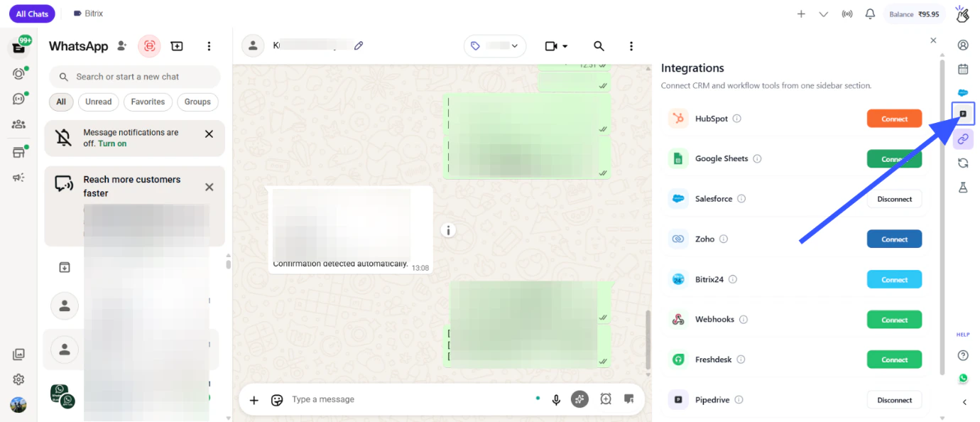The height and width of the screenshot is (422, 980).
Task: Switch to the Bitrix tab
Action: coord(88,13)
